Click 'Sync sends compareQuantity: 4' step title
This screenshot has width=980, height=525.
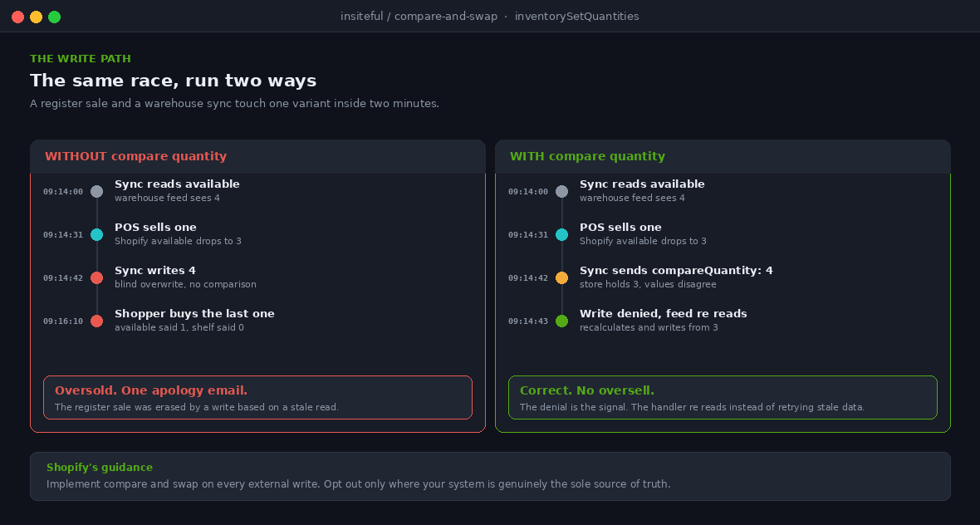click(676, 271)
